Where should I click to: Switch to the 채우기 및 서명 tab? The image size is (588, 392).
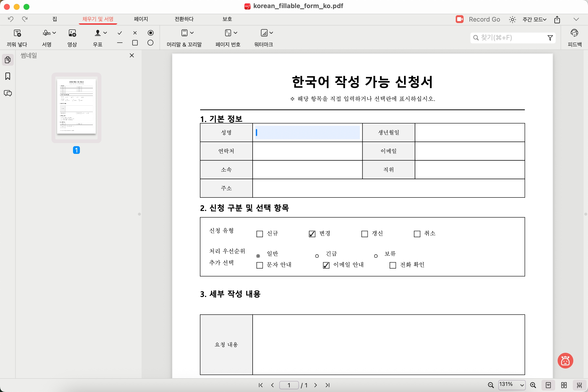[98, 19]
